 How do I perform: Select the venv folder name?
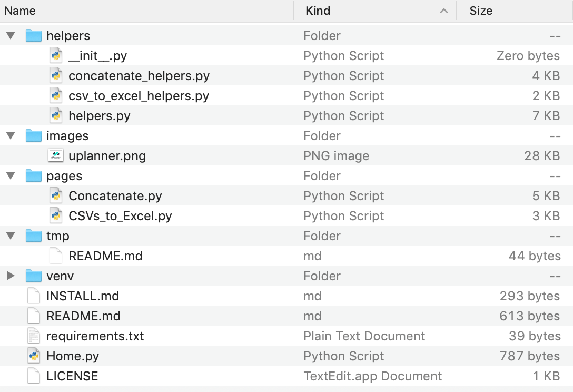point(60,276)
